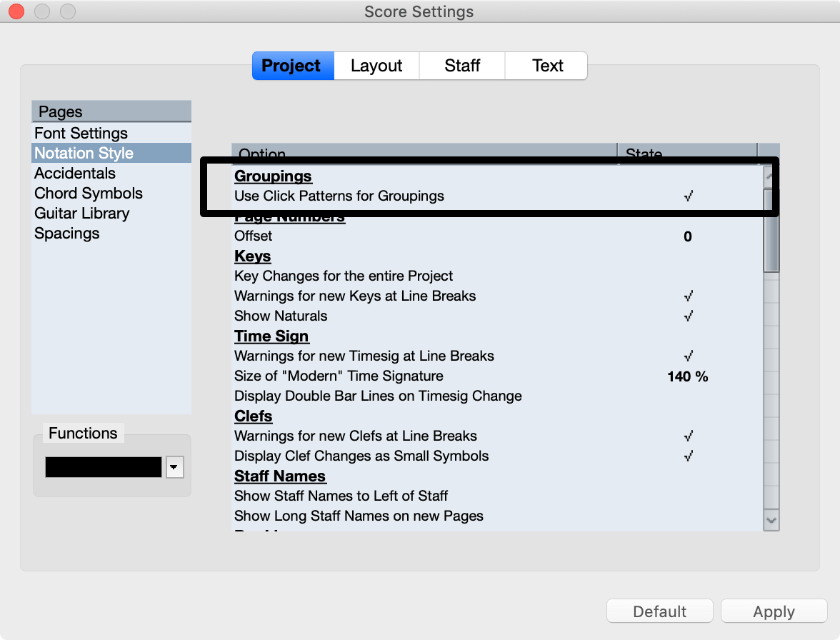Switch to the Layout tab
Image resolution: width=840 pixels, height=640 pixels.
tap(376, 66)
